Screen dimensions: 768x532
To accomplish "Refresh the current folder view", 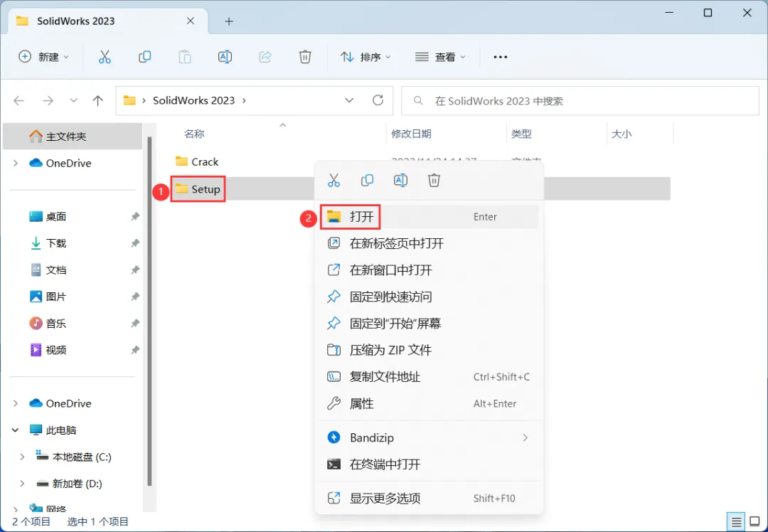I will tap(378, 100).
